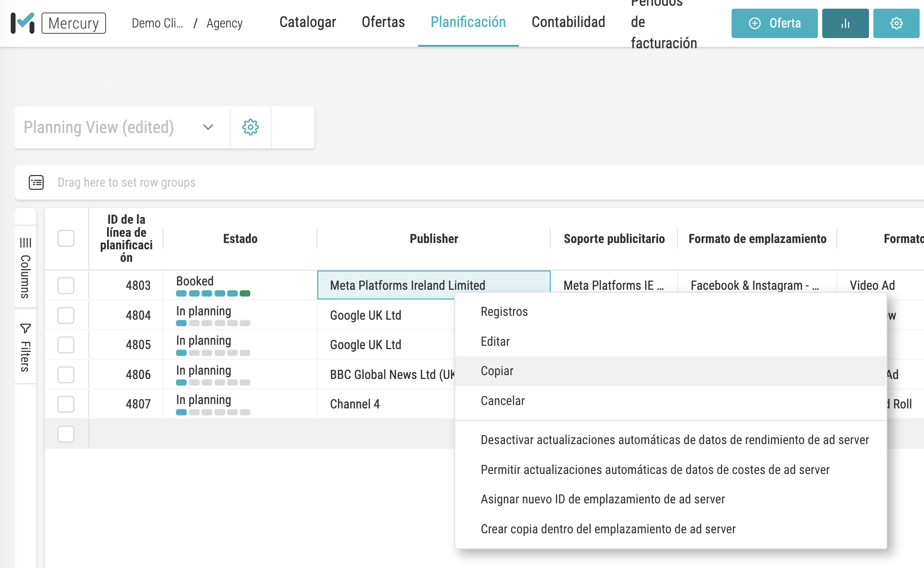
Task: Open the Contabilidad tab
Action: pos(569,22)
